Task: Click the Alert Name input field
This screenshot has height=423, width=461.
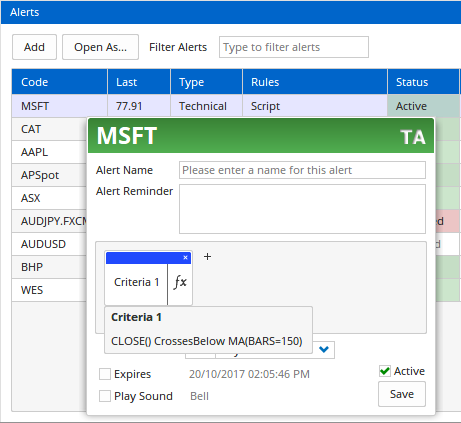Action: [x=302, y=170]
